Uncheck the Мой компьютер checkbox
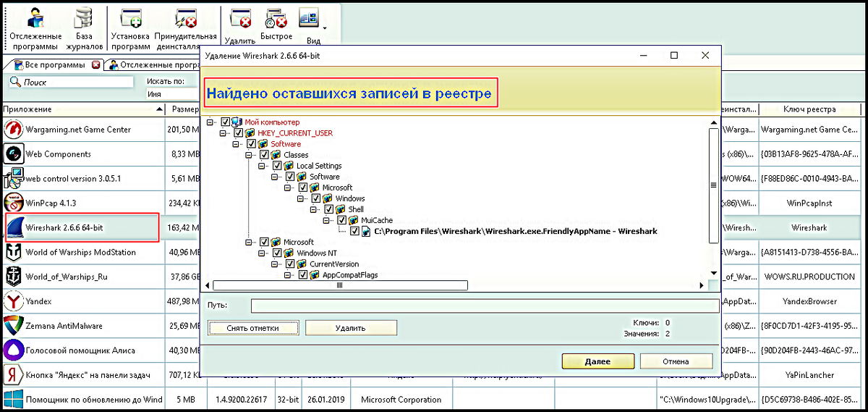 [226, 122]
